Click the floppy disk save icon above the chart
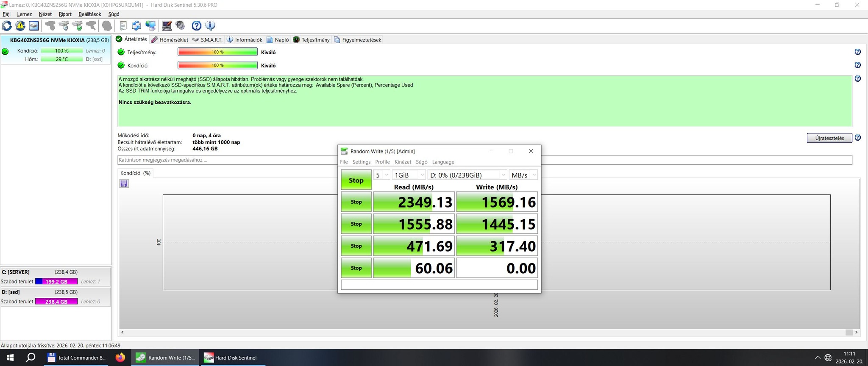This screenshot has width=868, height=366. (124, 183)
